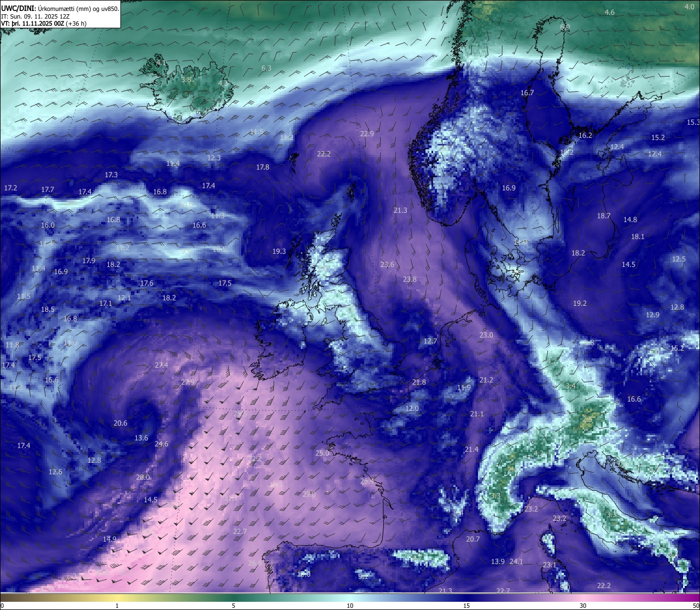Click the 6.3 value east of Iceland
This screenshot has height=610, width=700.
click(266, 68)
